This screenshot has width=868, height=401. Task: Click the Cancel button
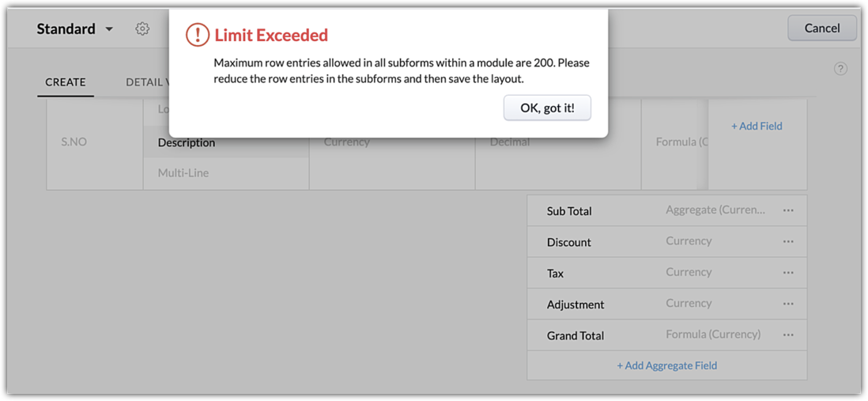tap(822, 28)
